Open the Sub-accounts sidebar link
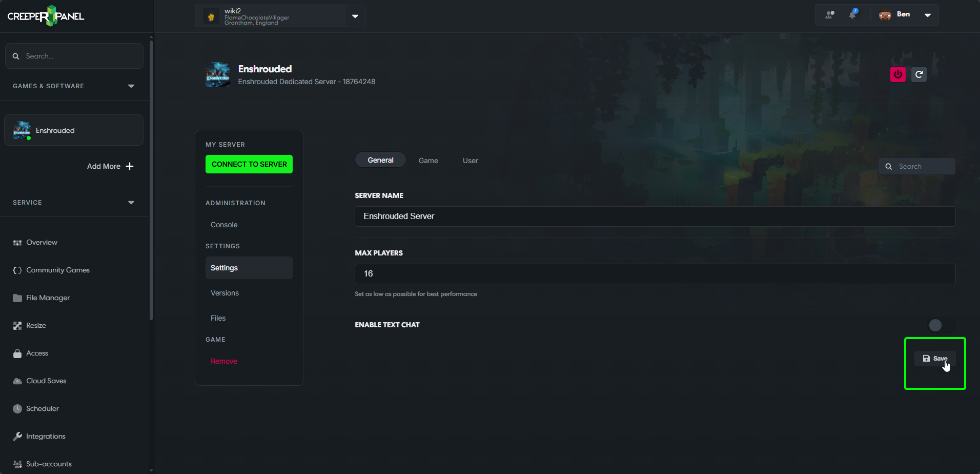Screen dimensions: 980x474 click(x=49, y=464)
